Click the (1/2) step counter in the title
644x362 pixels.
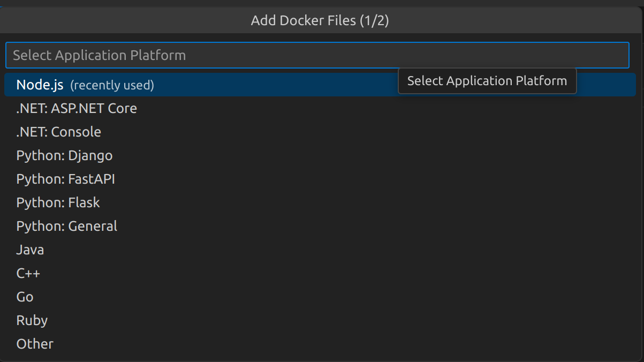click(x=374, y=21)
